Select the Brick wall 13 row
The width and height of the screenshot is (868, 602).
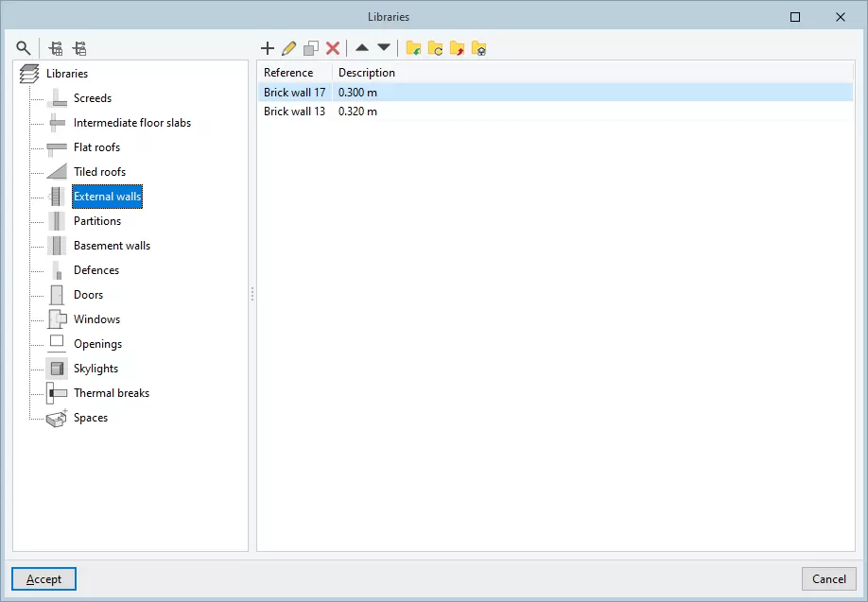coord(294,112)
